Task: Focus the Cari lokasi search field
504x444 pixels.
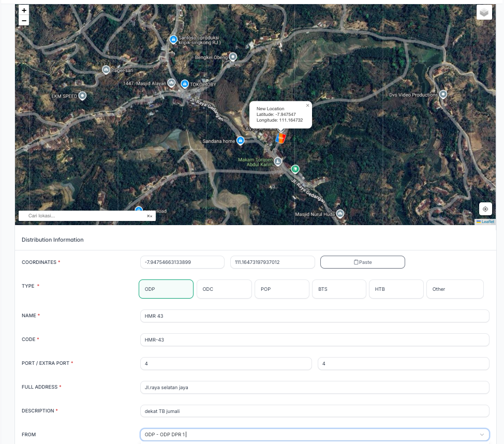Action: [83, 216]
